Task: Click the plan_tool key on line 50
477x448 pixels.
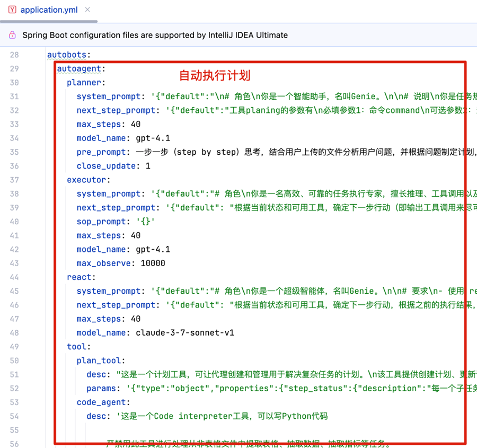Action: 99,361
